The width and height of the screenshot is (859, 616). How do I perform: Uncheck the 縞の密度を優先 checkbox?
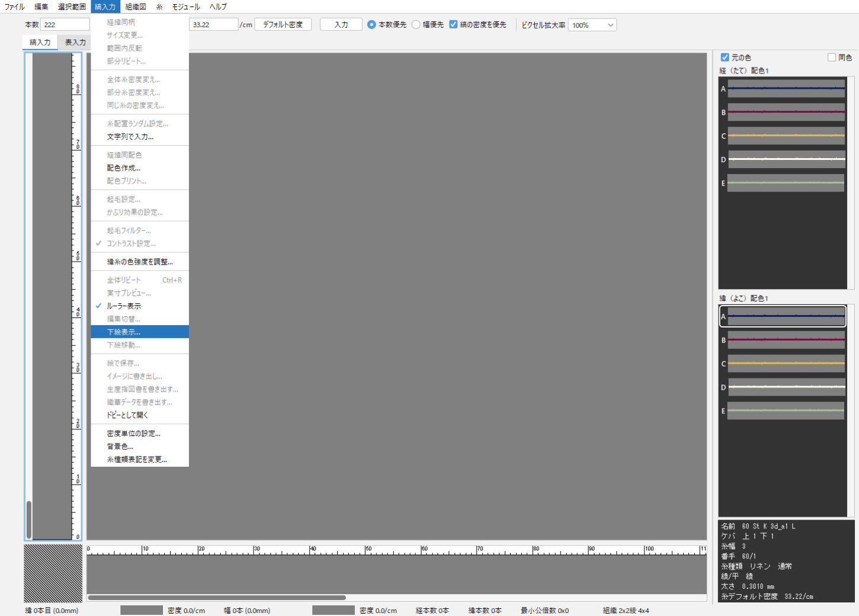[453, 25]
